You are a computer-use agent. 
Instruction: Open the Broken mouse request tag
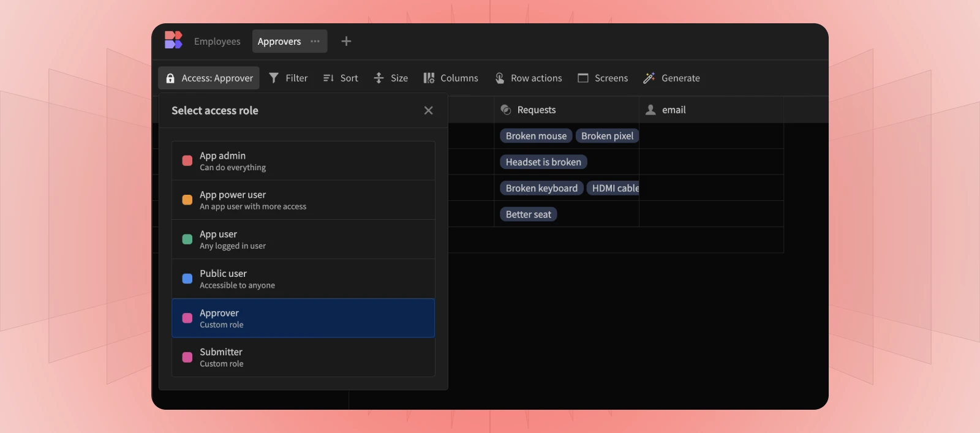click(537, 136)
